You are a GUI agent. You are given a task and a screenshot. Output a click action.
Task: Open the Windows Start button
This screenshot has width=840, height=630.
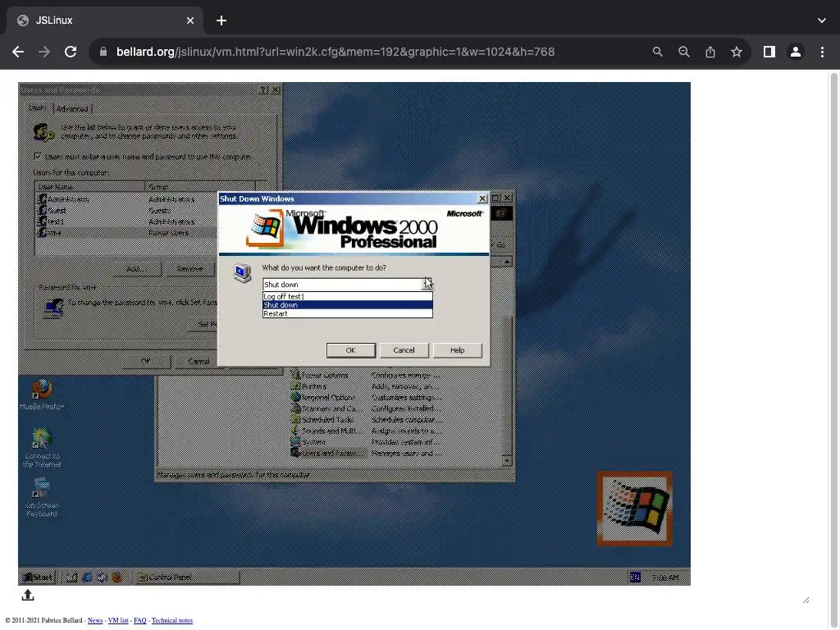click(x=38, y=577)
